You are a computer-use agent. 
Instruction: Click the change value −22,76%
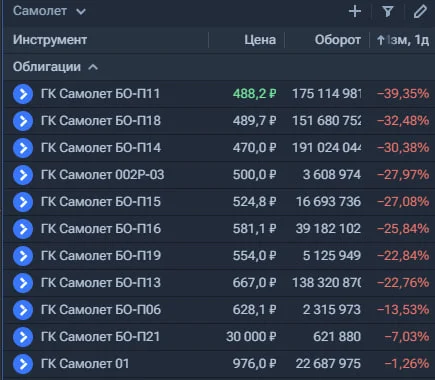403,283
